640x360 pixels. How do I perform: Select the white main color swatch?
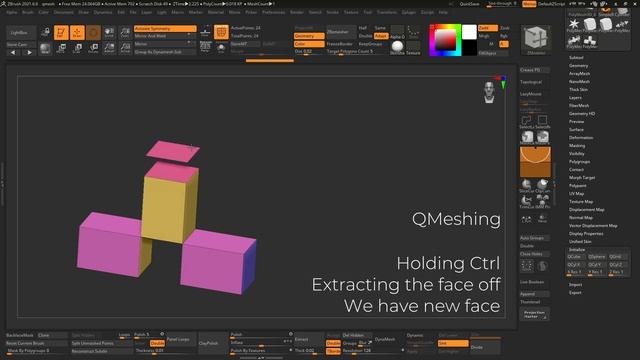[469, 32]
